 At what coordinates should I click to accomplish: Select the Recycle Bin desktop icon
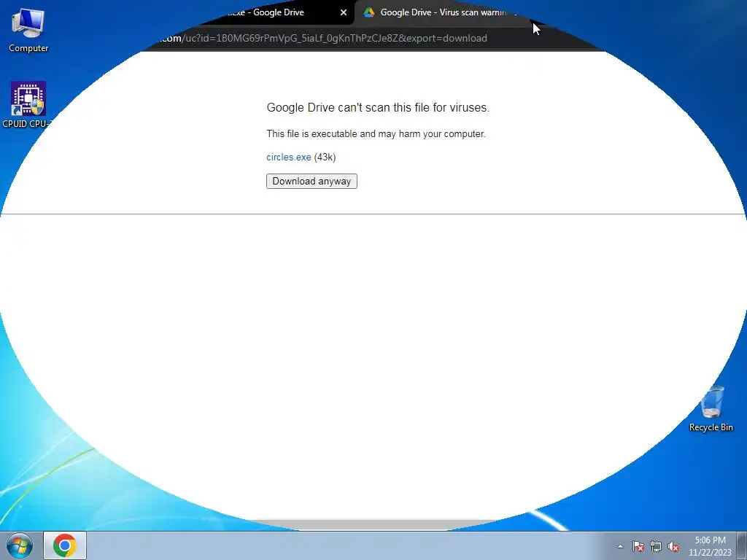click(711, 410)
